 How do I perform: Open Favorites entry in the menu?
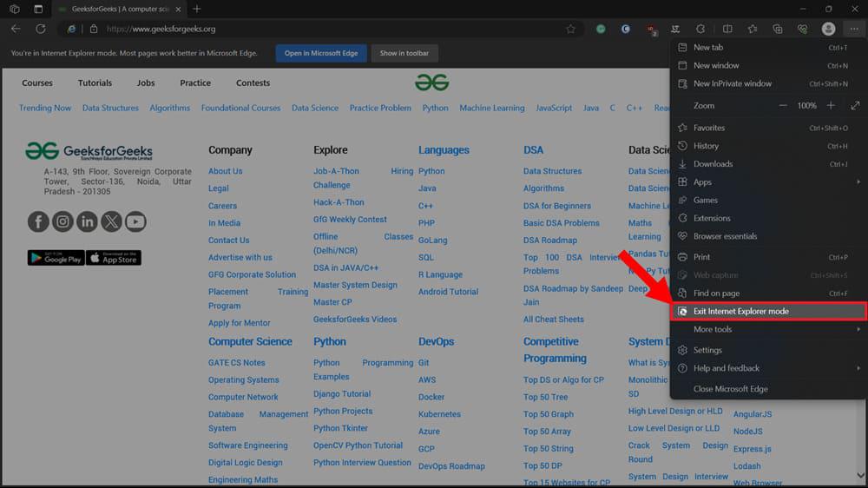click(768, 128)
